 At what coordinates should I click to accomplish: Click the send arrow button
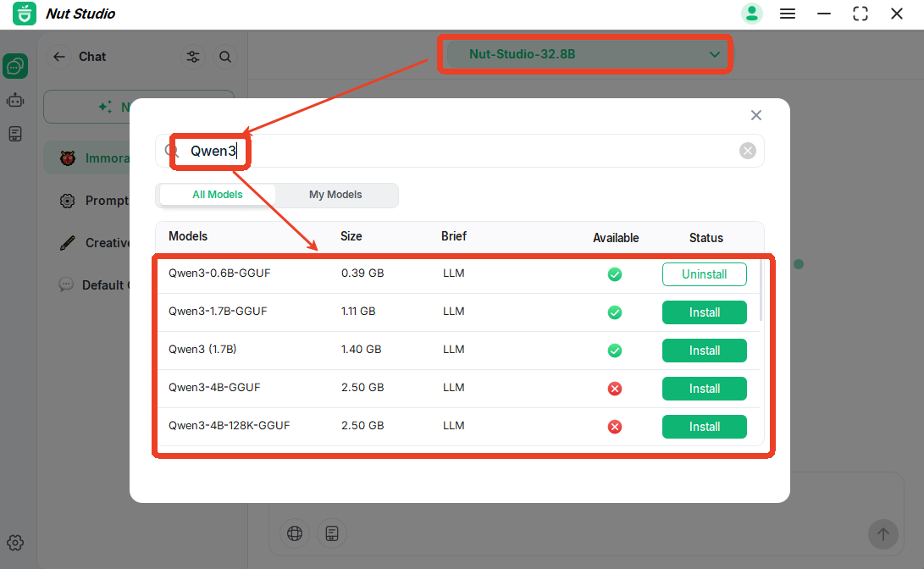point(883,534)
